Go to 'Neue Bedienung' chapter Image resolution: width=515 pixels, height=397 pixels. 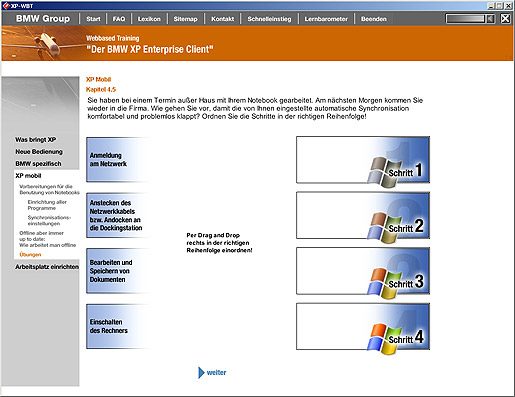pyautogui.click(x=39, y=152)
